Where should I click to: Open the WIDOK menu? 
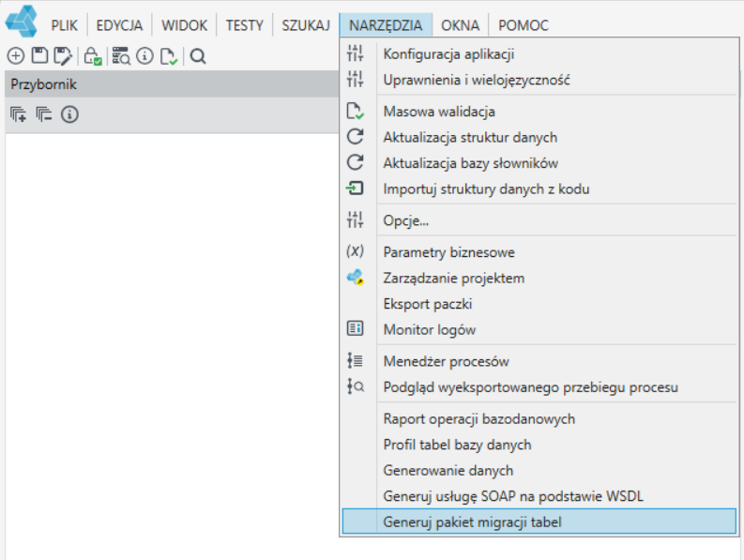click(184, 25)
